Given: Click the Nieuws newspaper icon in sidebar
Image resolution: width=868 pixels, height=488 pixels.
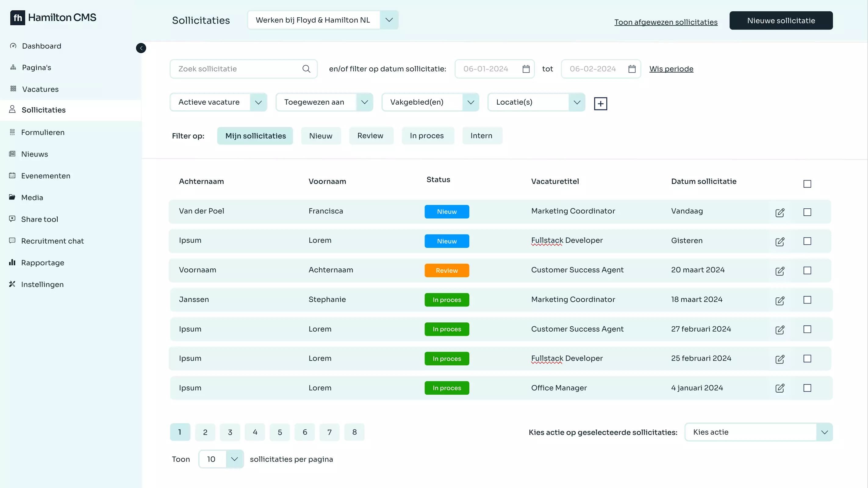Looking at the screenshot, I should pyautogui.click(x=12, y=154).
